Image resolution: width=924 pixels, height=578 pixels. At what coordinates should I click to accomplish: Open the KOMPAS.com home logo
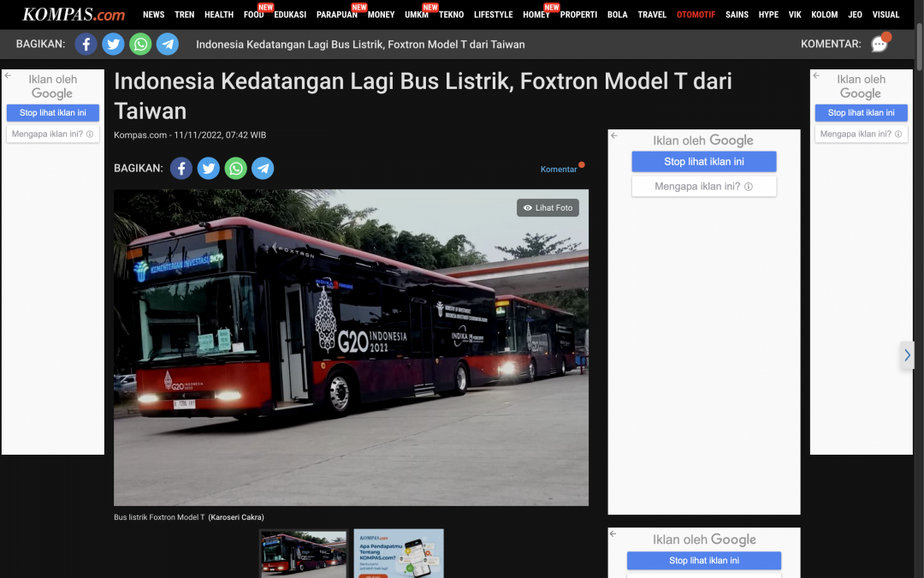pos(74,15)
